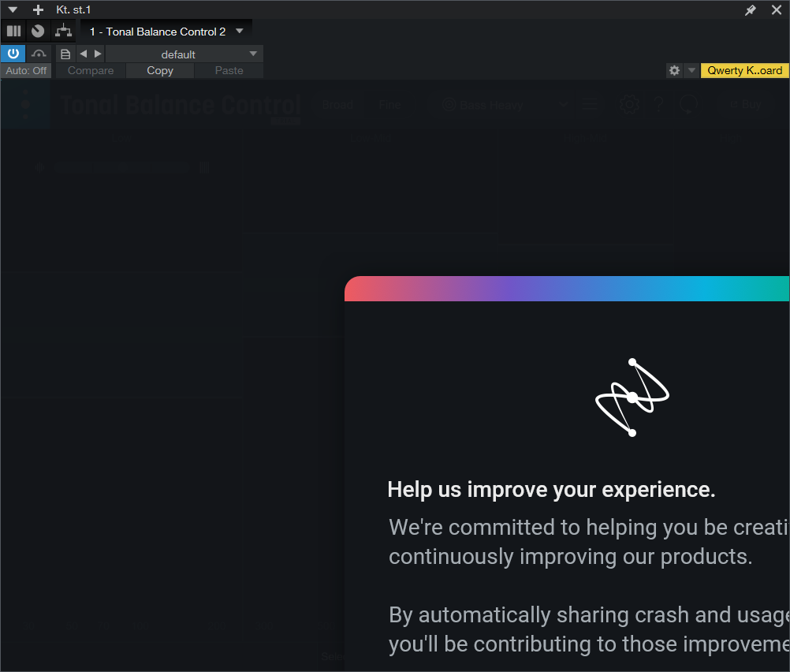Open macro controls knob icon
The width and height of the screenshot is (790, 672).
(38, 32)
